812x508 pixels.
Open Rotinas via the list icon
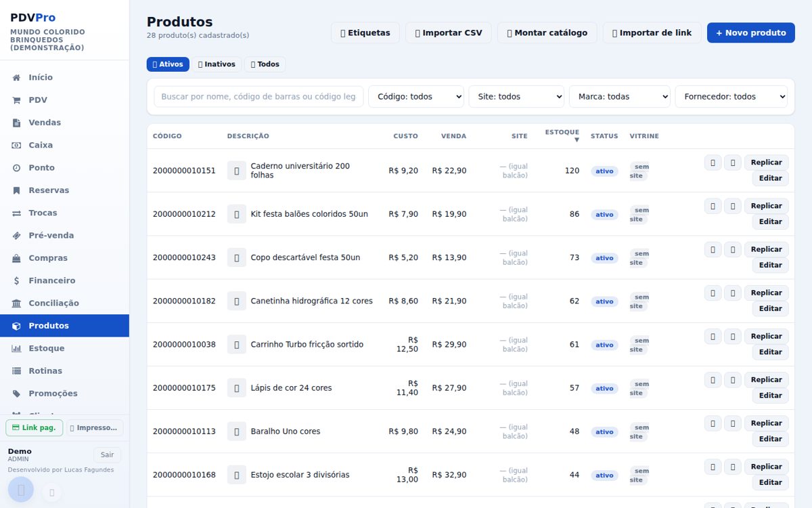coord(16,371)
